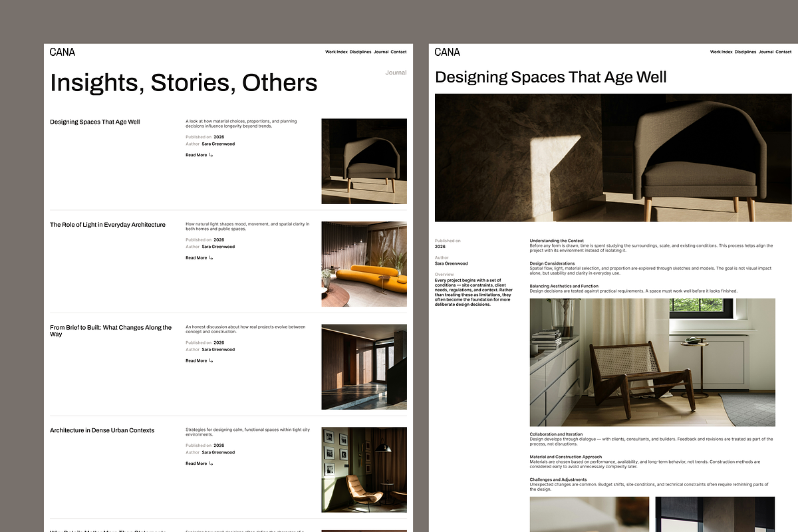
Task: Open Disciplines in the Journal page nav
Action: click(360, 52)
